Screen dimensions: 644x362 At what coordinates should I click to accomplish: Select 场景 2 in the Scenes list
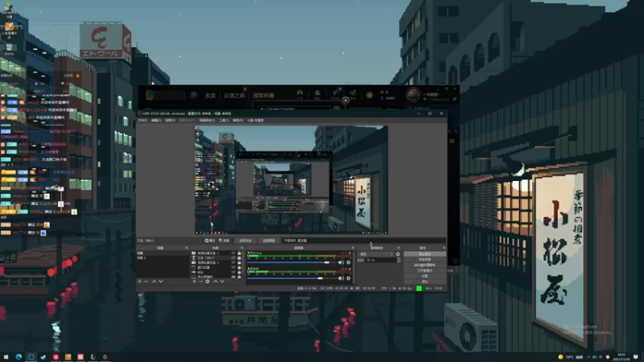coord(163,257)
